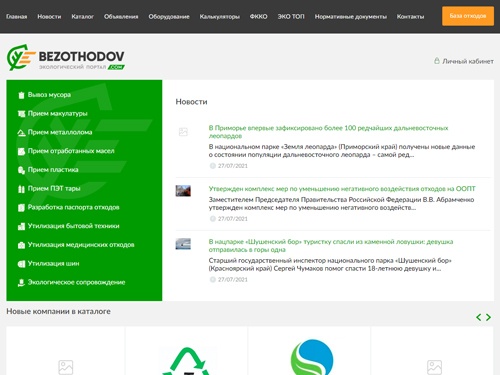500x375 pixels.
Task: Open Новости in the top menu
Action: [x=49, y=16]
